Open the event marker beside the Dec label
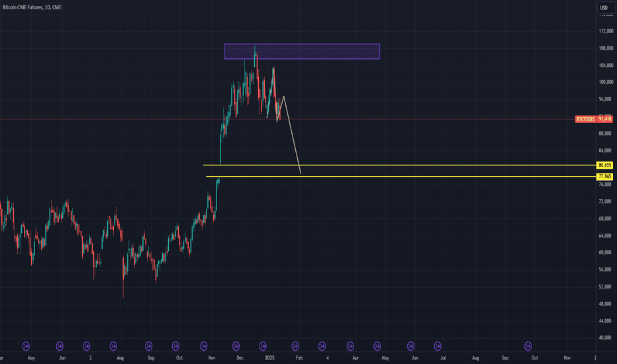The image size is (617, 364). pos(236,346)
